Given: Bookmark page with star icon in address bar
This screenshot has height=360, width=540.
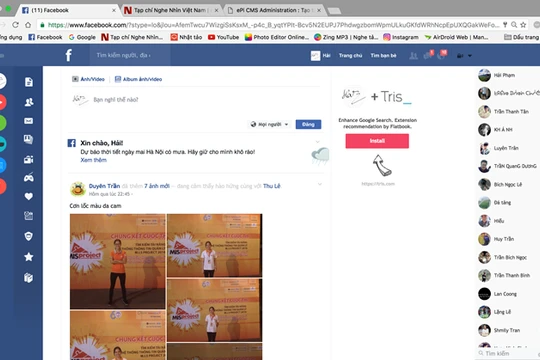Looking at the screenshot, I should [x=523, y=25].
